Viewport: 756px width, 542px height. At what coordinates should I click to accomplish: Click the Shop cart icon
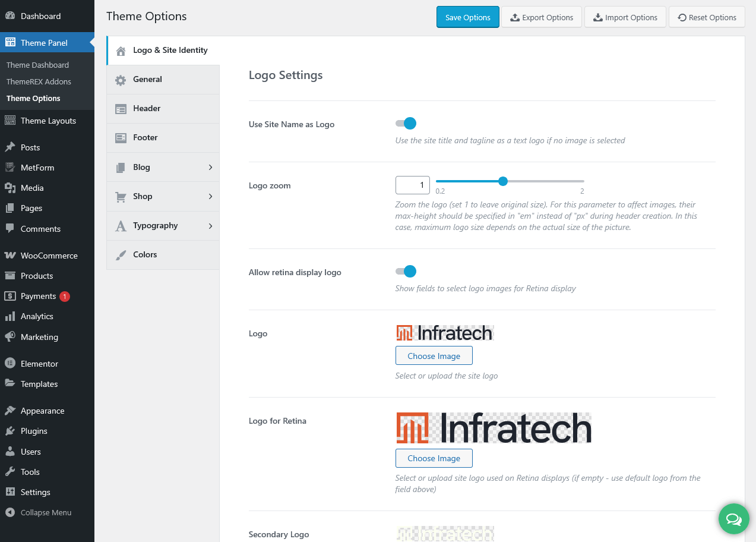coord(121,197)
